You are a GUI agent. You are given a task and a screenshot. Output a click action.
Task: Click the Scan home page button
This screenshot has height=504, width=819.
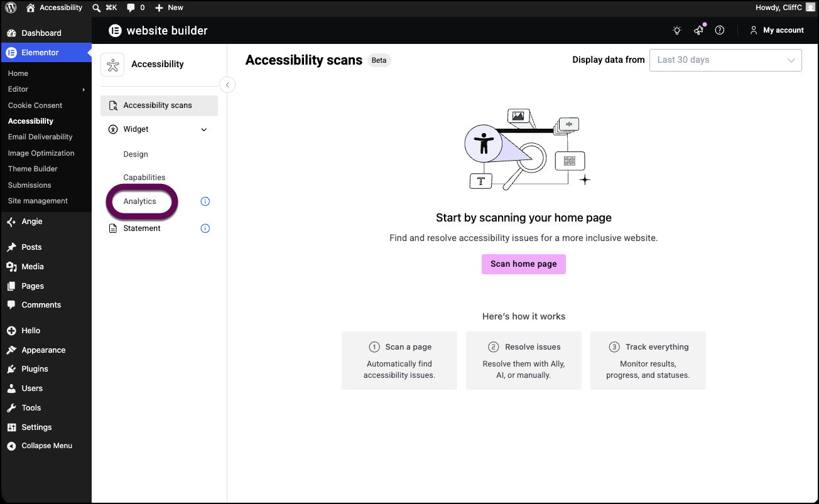point(524,264)
